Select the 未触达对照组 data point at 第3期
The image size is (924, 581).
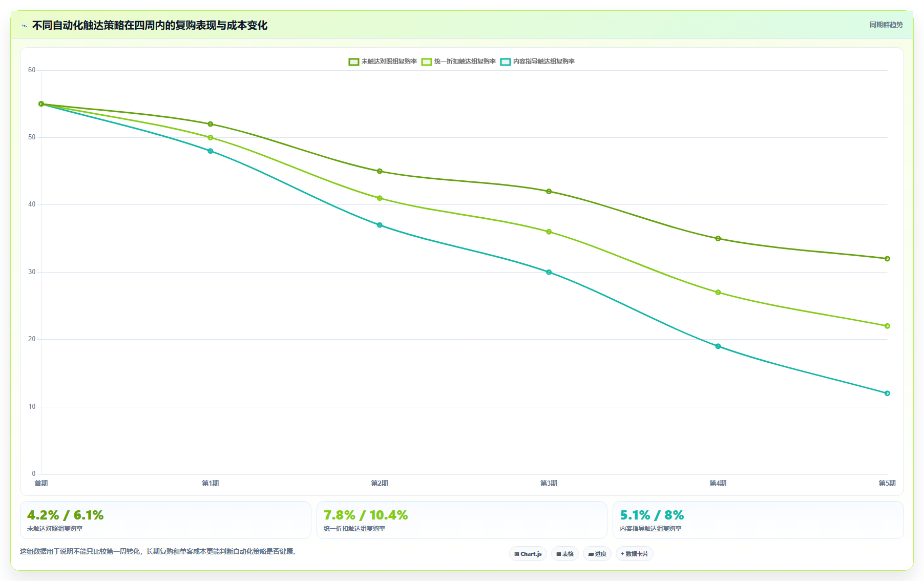click(x=549, y=192)
